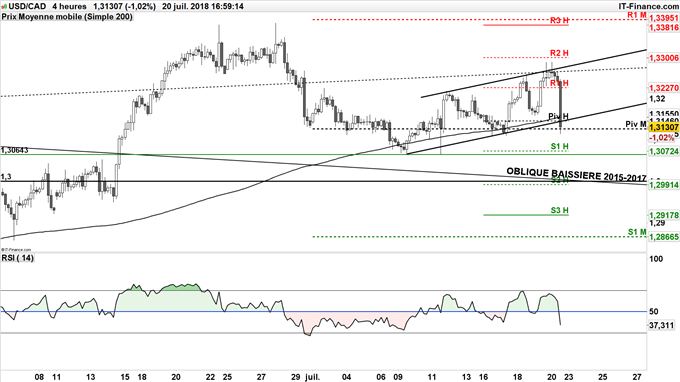Click the '1,29' price axis gridline value
The height and width of the screenshot is (382, 680).
[x=657, y=223]
